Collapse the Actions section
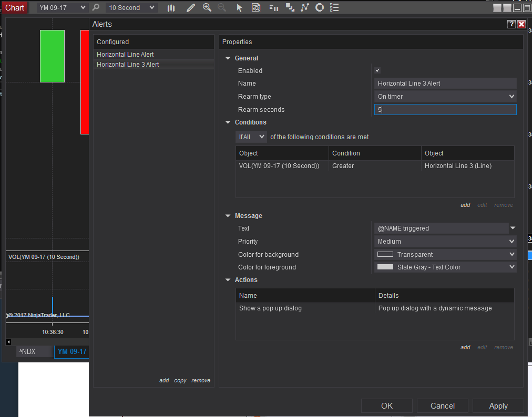532x417 pixels. [228, 280]
